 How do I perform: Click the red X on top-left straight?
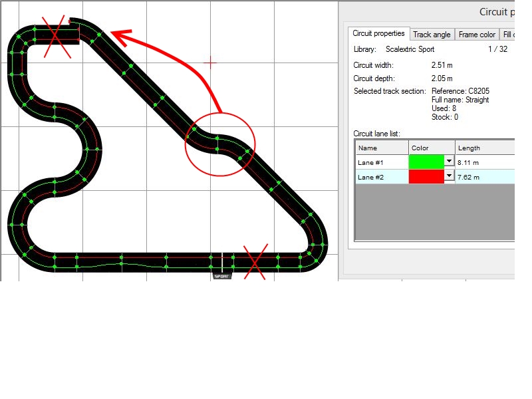click(x=57, y=37)
